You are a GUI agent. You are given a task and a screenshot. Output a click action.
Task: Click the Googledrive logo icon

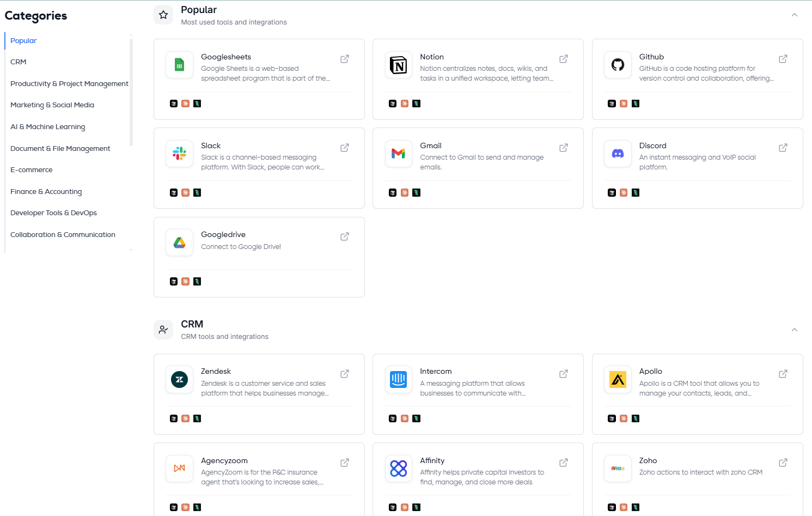coord(180,242)
